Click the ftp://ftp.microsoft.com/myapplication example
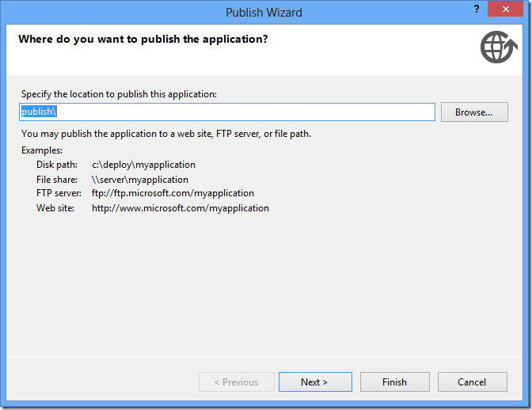 coord(173,193)
